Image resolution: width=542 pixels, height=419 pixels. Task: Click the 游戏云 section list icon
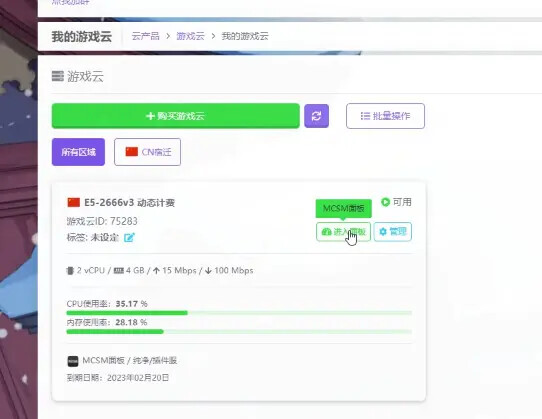[58, 76]
